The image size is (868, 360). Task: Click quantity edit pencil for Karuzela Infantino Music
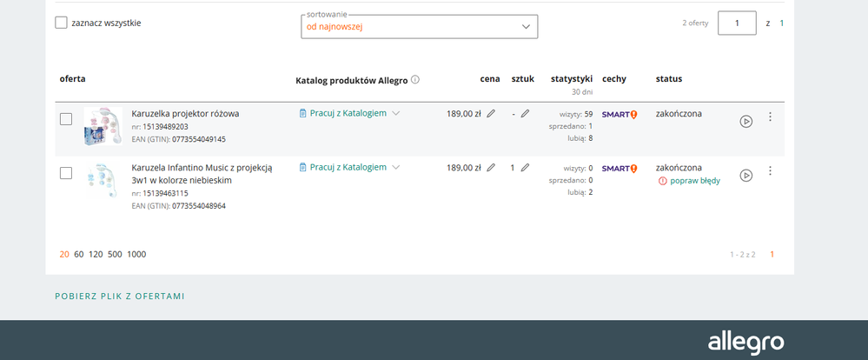(x=525, y=168)
